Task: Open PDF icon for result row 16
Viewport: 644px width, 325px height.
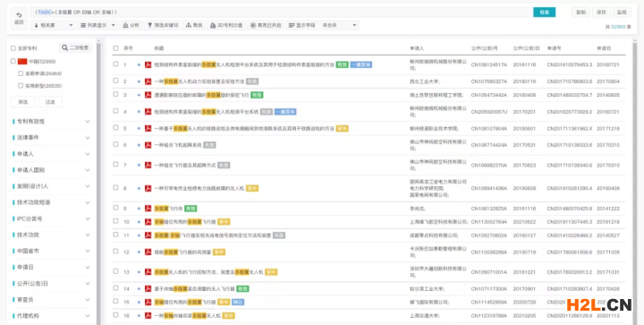Action: (148, 315)
